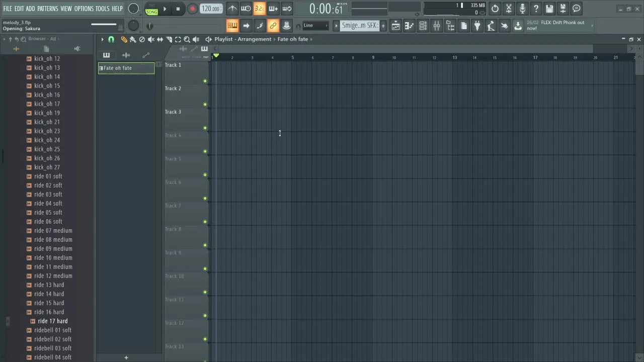
Task: Add a new pattern with plus button
Action: [383, 26]
